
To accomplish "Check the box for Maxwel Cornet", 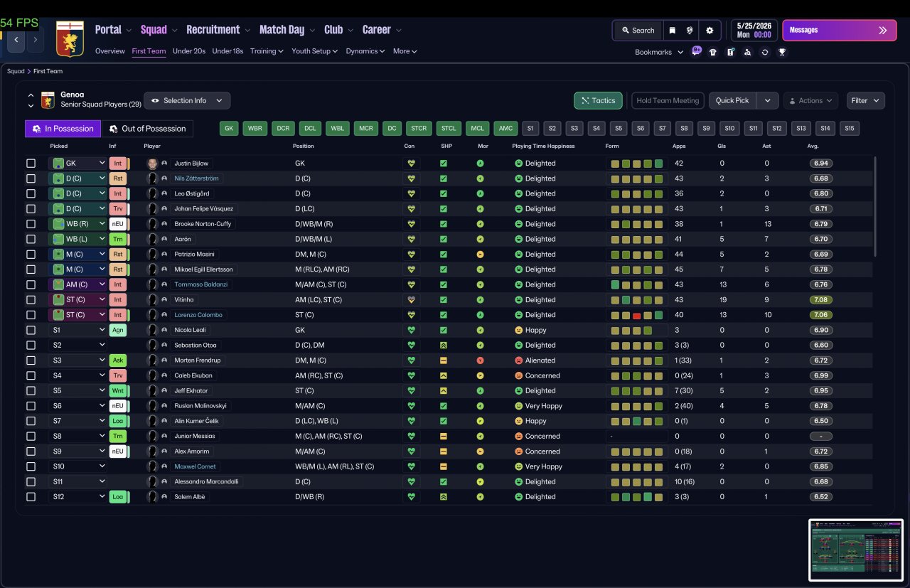I will (x=31, y=467).
